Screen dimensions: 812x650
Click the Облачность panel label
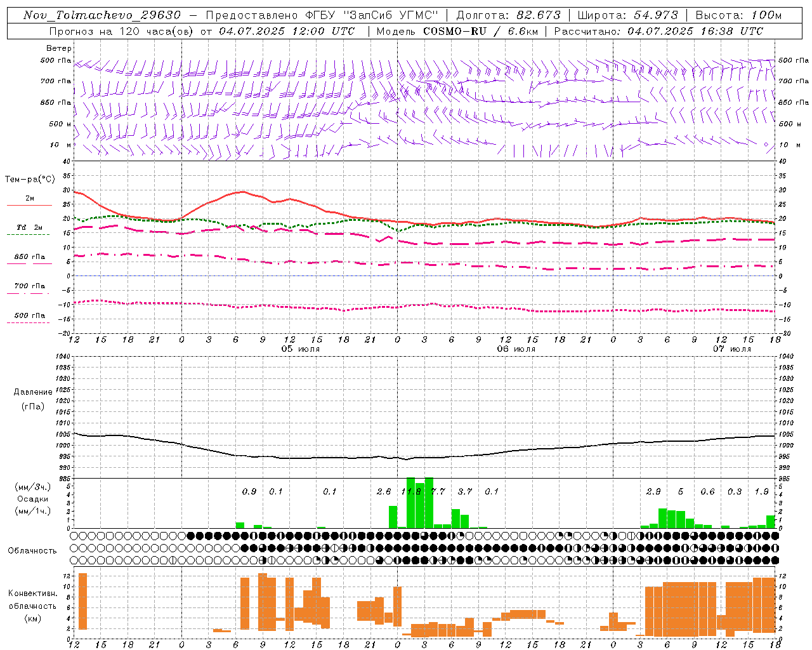tap(32, 551)
